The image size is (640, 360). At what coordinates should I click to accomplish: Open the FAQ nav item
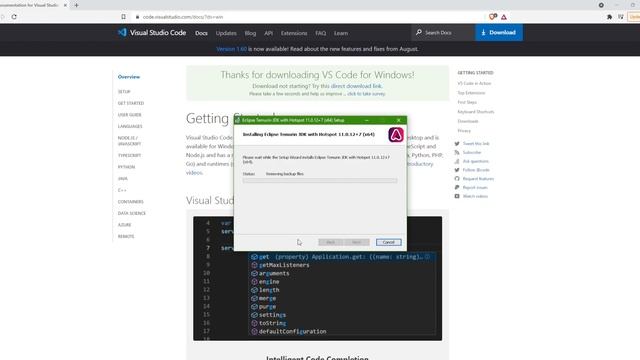320,33
